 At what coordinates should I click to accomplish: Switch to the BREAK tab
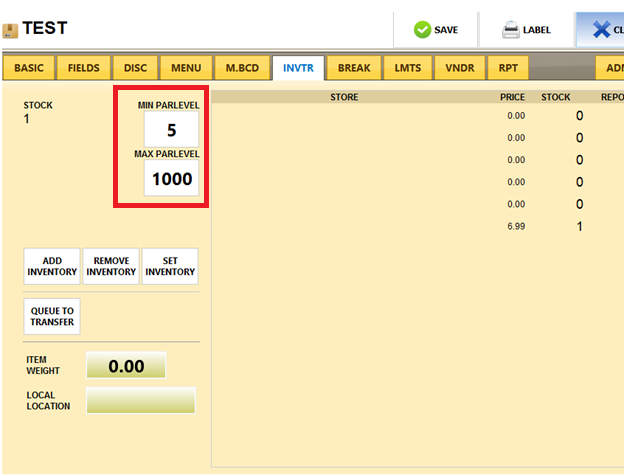354,68
